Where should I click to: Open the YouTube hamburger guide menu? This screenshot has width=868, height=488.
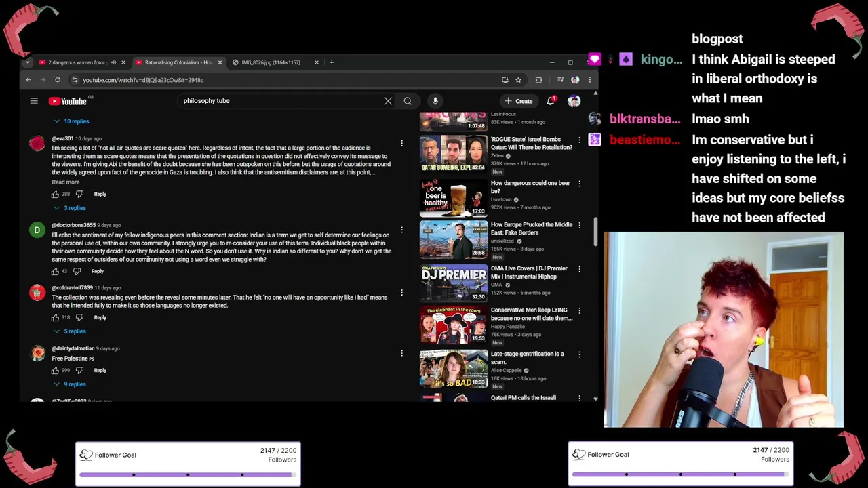click(34, 101)
